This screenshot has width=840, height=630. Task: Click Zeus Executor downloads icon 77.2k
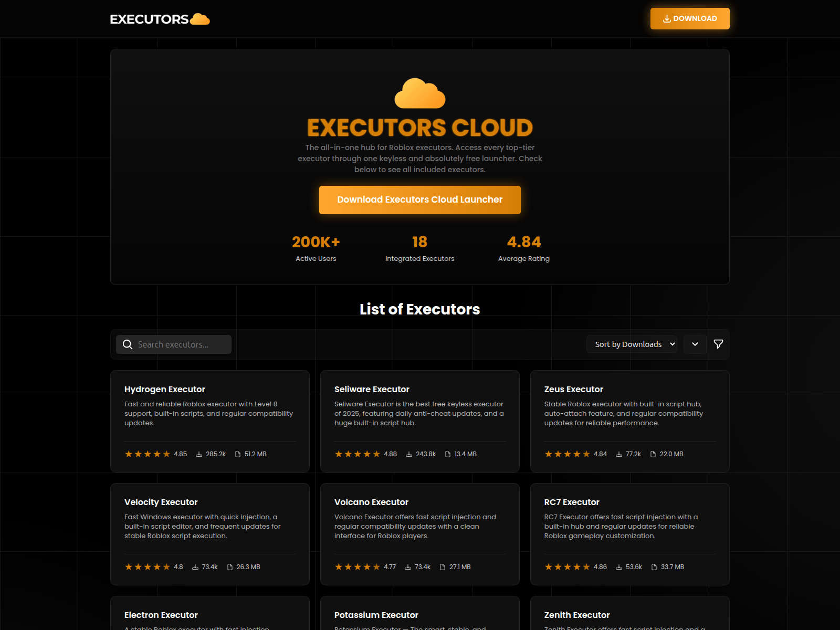(619, 454)
